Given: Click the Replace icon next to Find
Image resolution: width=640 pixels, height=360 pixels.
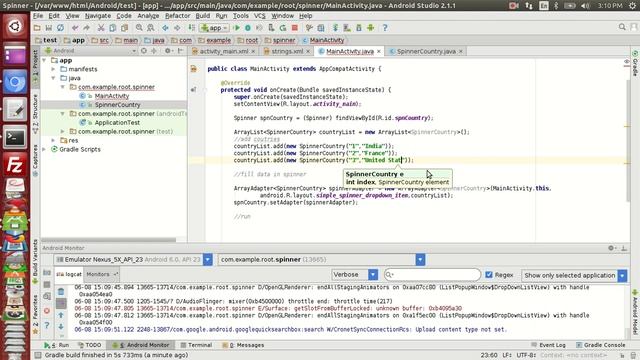Looking at the screenshot, I should point(151,28).
